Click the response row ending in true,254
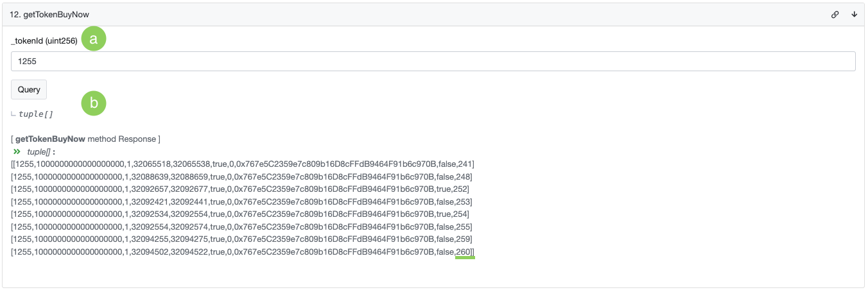Viewport: 868px width, 290px height. (240, 214)
